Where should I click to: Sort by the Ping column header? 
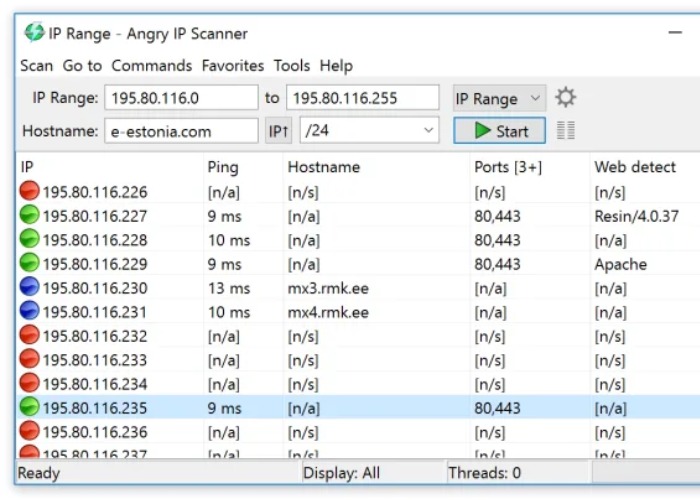click(243, 167)
